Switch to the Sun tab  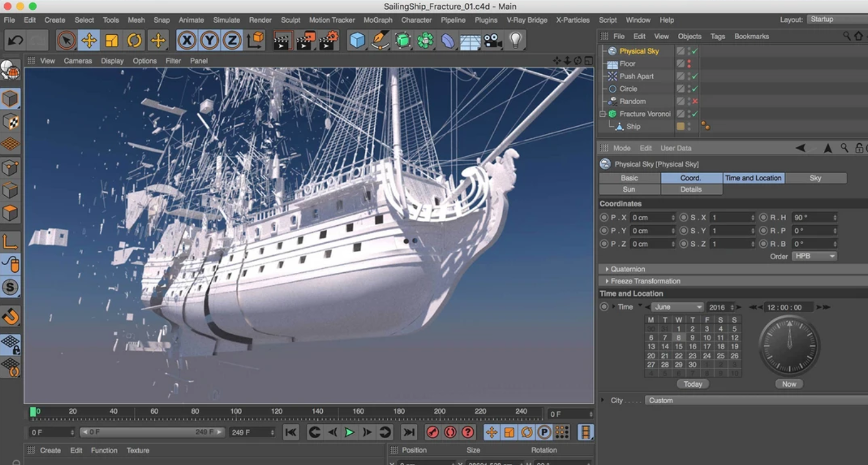pyautogui.click(x=629, y=190)
